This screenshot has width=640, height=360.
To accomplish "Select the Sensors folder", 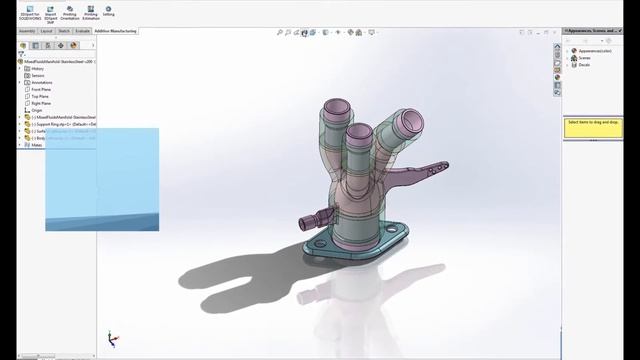I will (x=34, y=76).
